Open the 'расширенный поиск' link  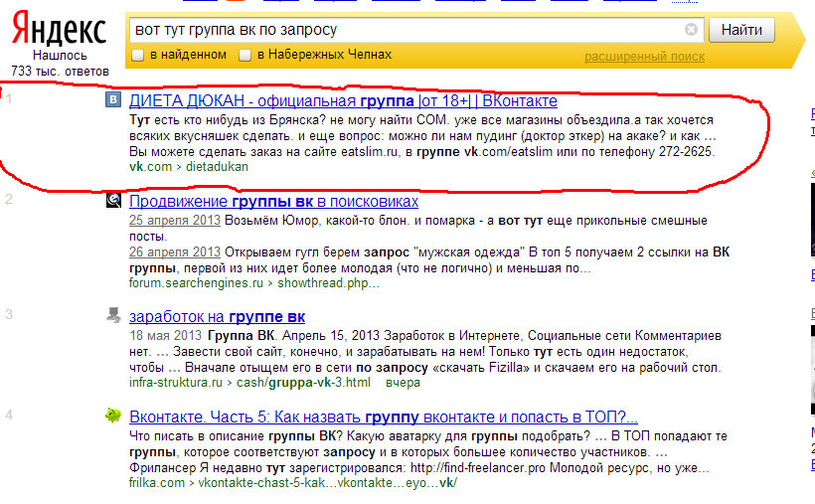click(644, 57)
